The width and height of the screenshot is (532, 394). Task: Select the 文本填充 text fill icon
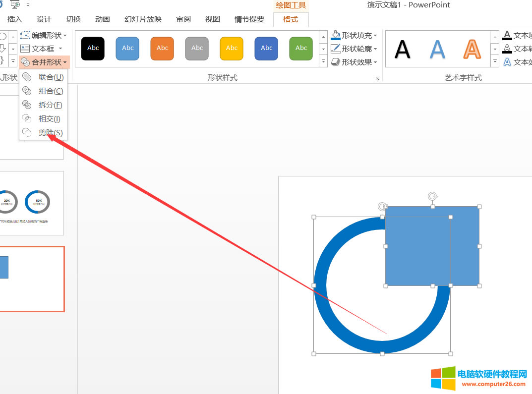(507, 35)
